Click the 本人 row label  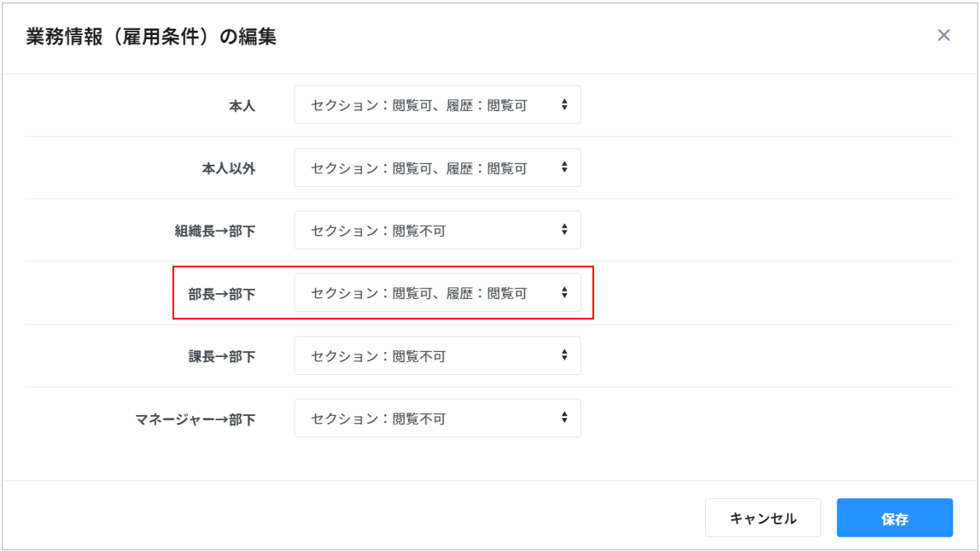pyautogui.click(x=242, y=106)
